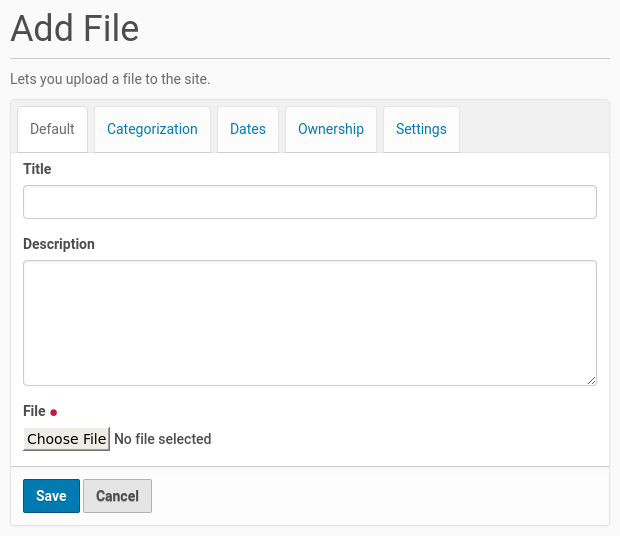The width and height of the screenshot is (620, 536).
Task: Open the Settings tab
Action: click(x=421, y=129)
